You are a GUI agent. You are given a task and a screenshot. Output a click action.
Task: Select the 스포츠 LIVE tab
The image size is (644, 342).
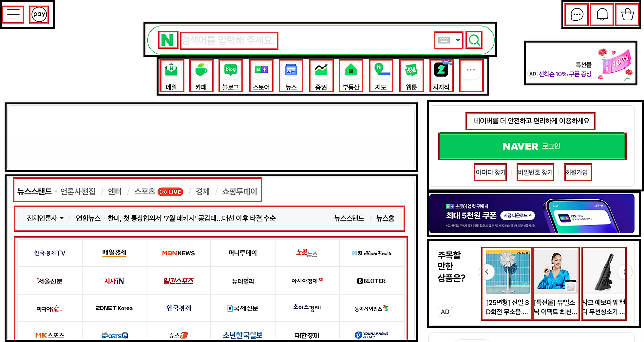(x=158, y=191)
